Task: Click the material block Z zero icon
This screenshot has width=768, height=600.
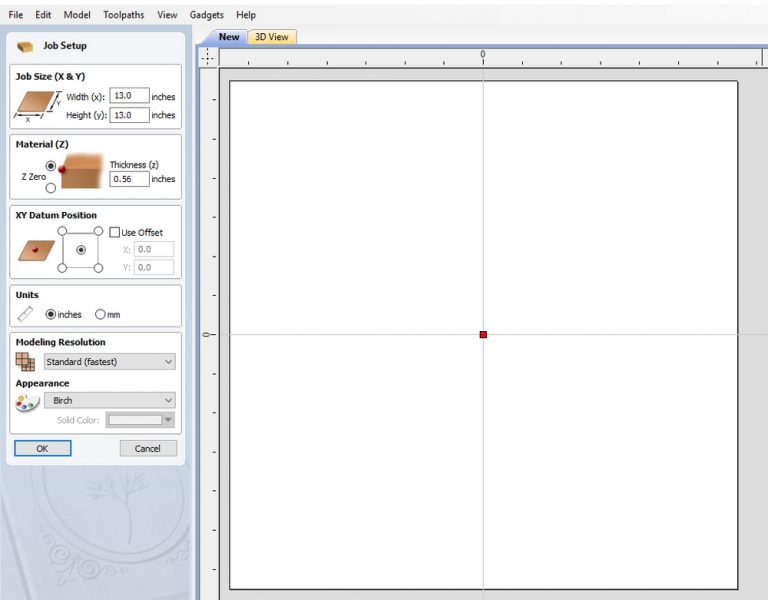Action: tap(82, 170)
